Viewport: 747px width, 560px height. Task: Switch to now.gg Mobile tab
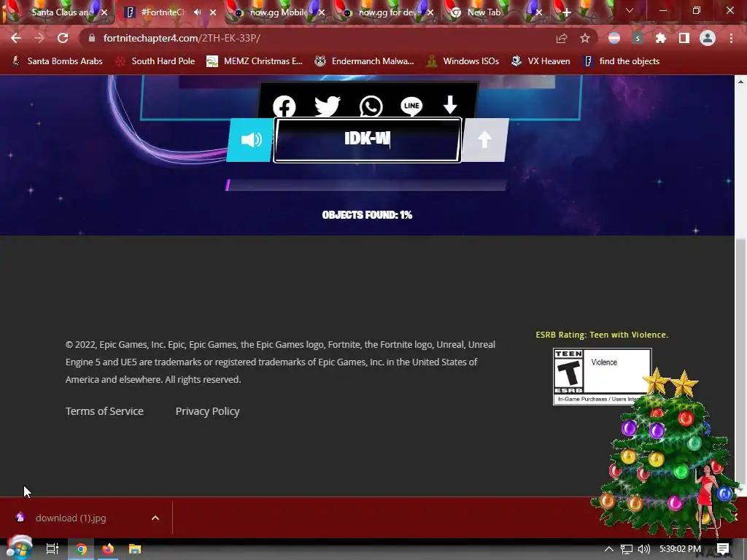(279, 12)
